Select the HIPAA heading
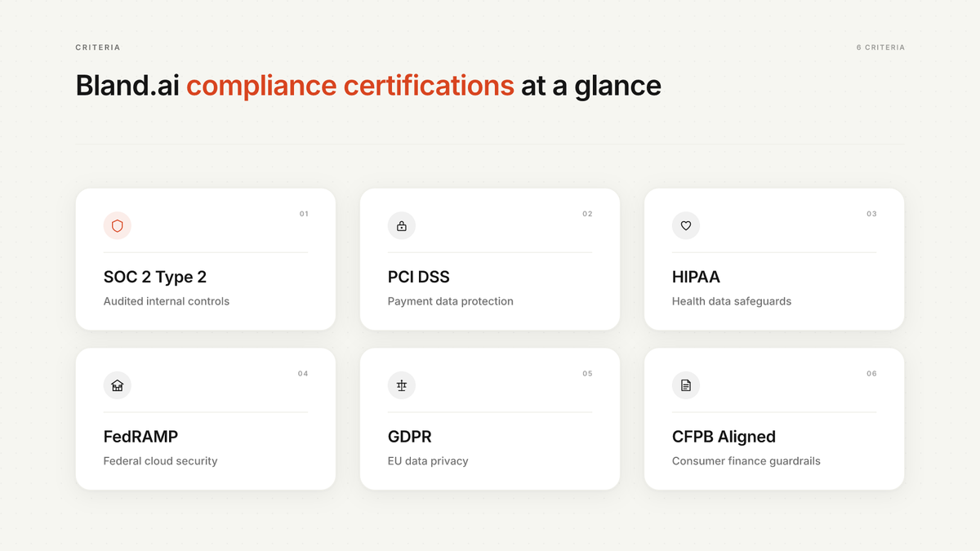980x551 pixels. click(696, 278)
